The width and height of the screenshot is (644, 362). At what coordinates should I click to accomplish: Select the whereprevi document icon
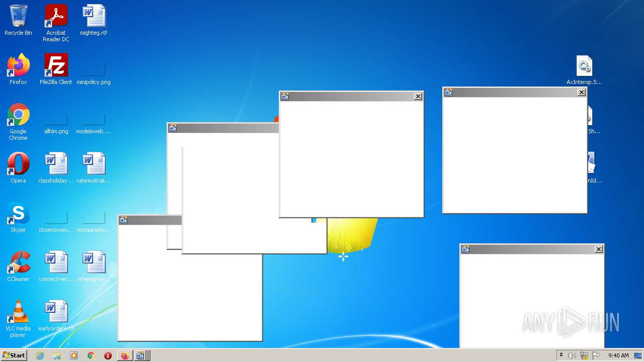click(x=94, y=266)
